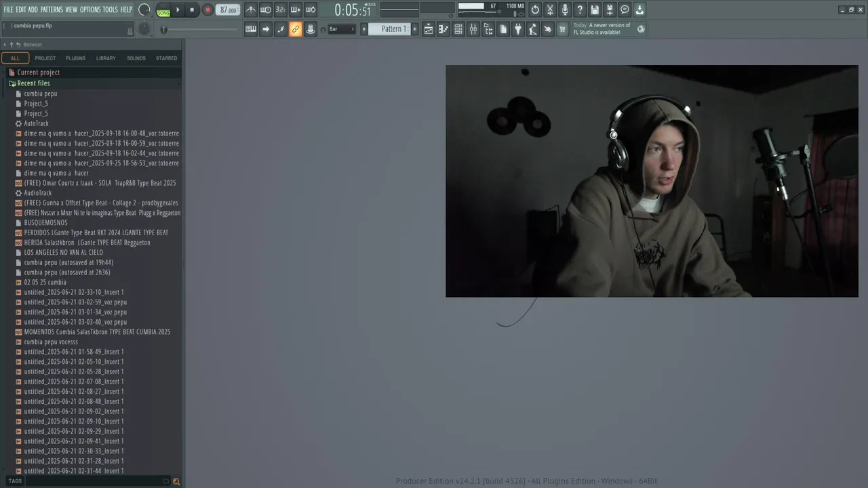
Task: Click the render/export audio icon
Action: click(x=610, y=10)
